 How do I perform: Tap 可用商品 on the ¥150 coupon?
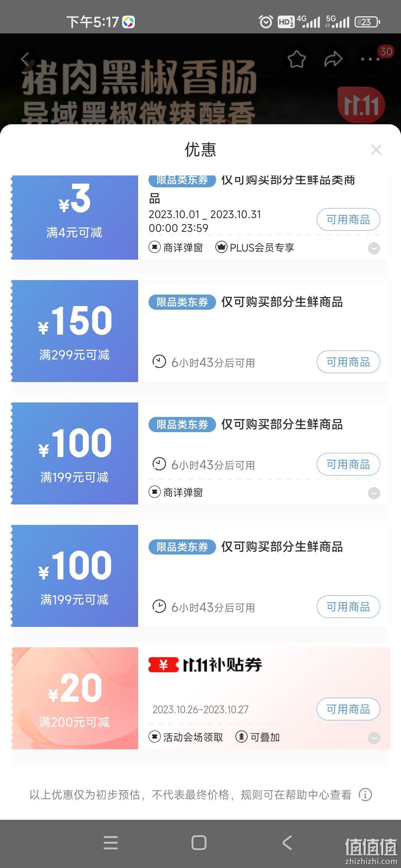(348, 362)
